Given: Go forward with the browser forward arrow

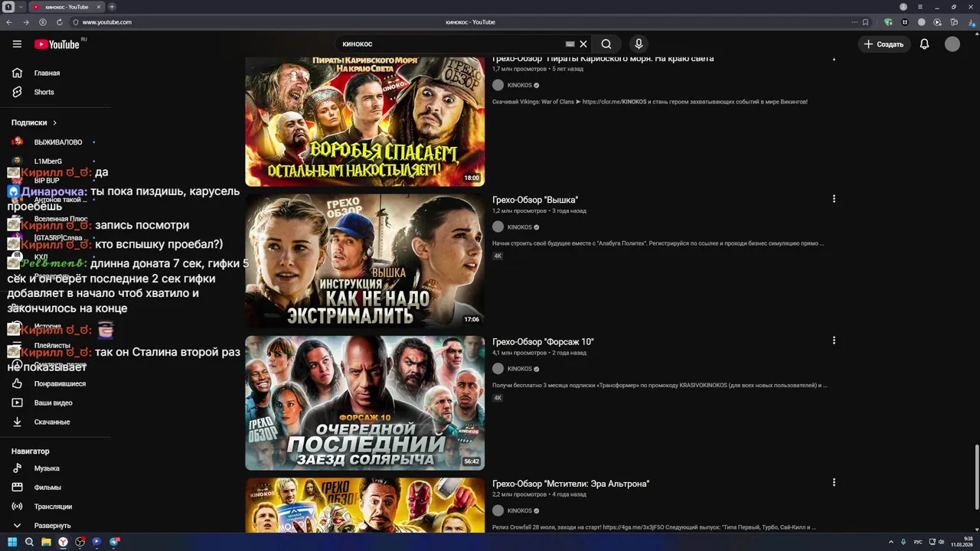Looking at the screenshot, I should pos(25,22).
